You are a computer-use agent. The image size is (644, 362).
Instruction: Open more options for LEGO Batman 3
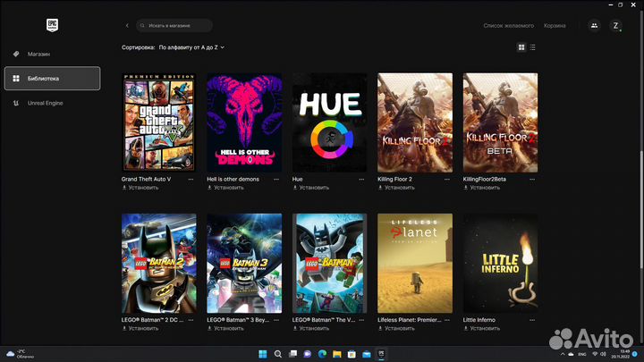(276, 320)
